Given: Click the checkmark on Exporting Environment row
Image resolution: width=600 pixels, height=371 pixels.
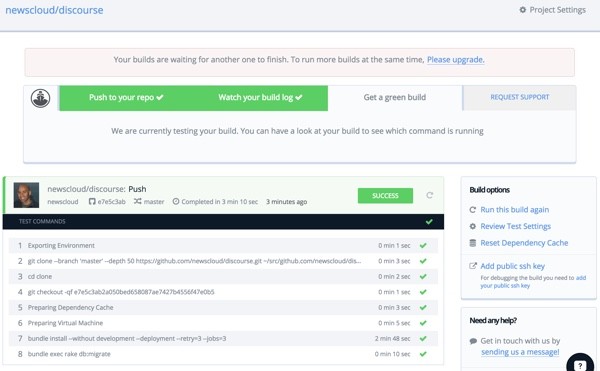Looking at the screenshot, I should click(423, 246).
